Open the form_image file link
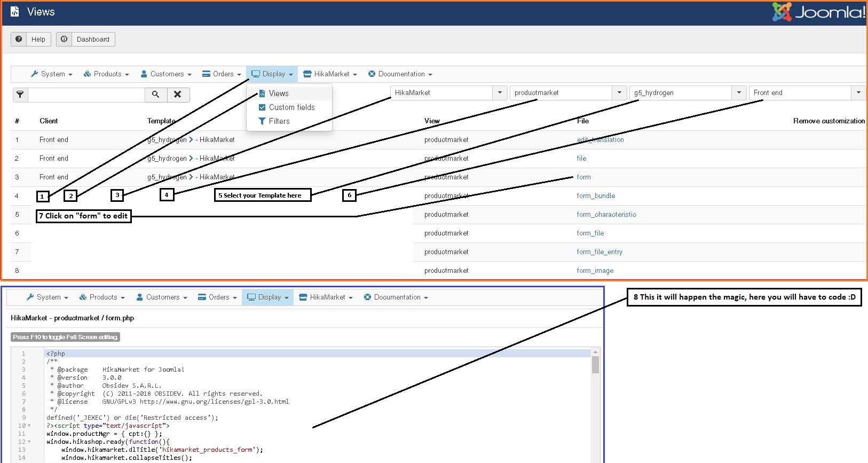Viewport: 868px width, 463px height. click(595, 271)
